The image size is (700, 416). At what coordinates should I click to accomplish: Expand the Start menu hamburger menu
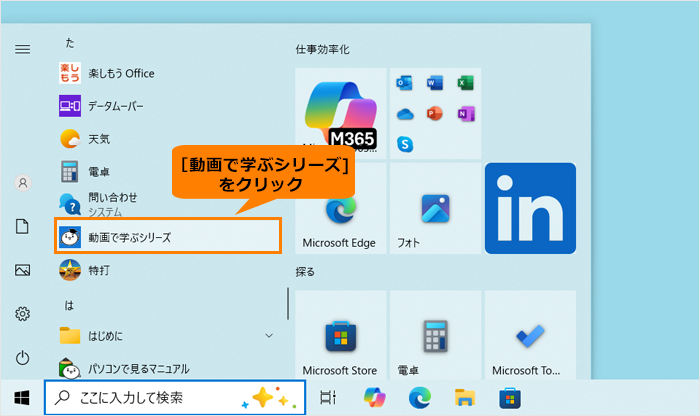(23, 49)
